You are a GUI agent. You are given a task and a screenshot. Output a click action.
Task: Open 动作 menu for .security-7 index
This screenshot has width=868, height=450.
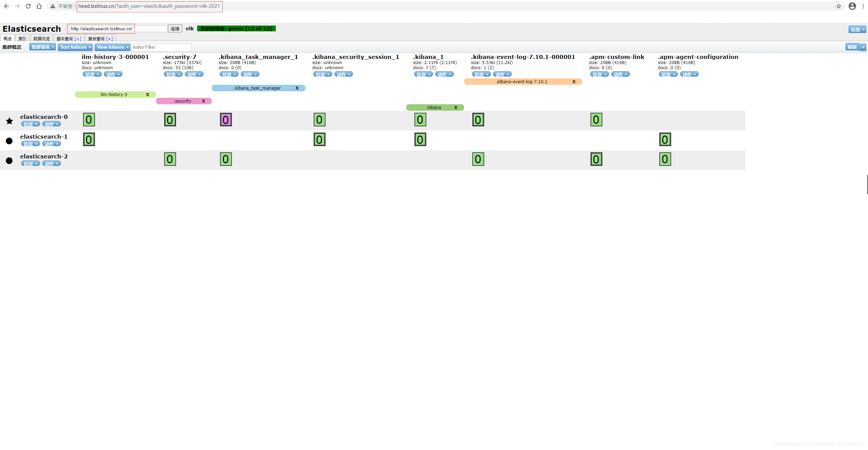point(194,74)
